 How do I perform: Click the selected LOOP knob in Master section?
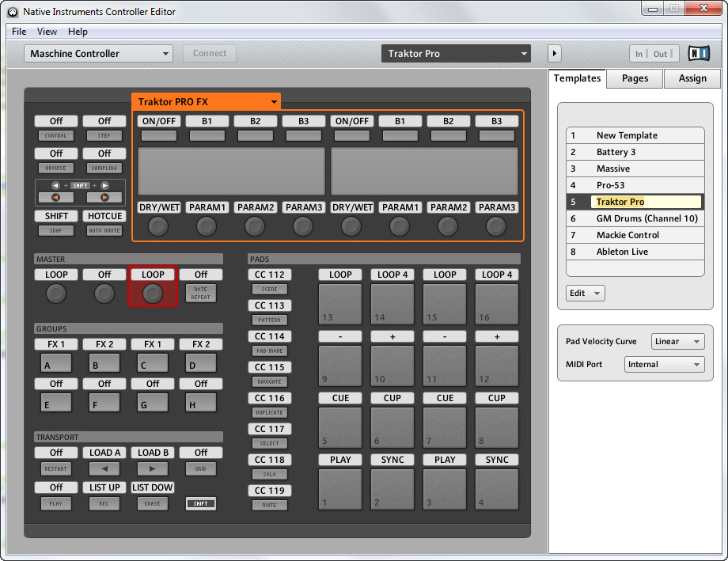click(153, 294)
